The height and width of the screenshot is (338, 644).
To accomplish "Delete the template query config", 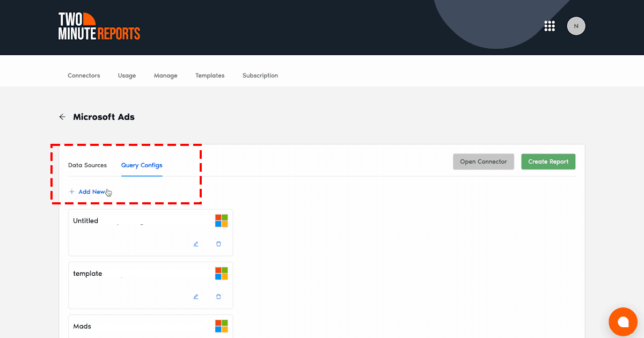I will [218, 297].
